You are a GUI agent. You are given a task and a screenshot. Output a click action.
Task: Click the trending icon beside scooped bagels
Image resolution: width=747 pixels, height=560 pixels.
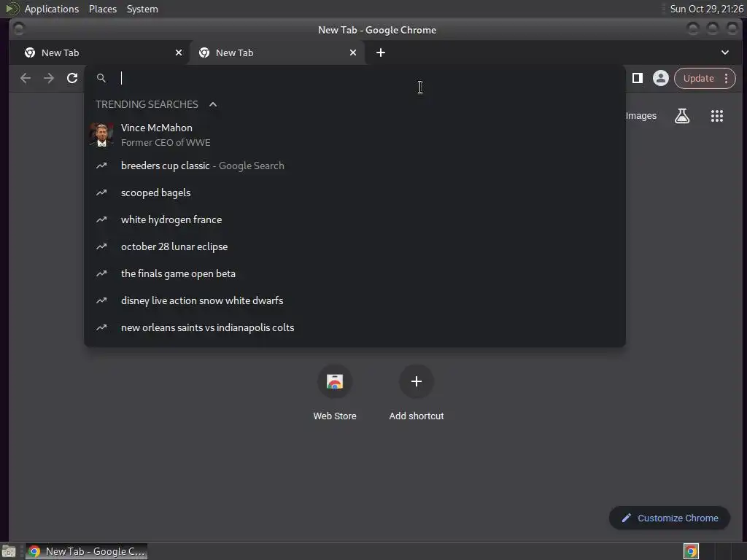pos(101,192)
